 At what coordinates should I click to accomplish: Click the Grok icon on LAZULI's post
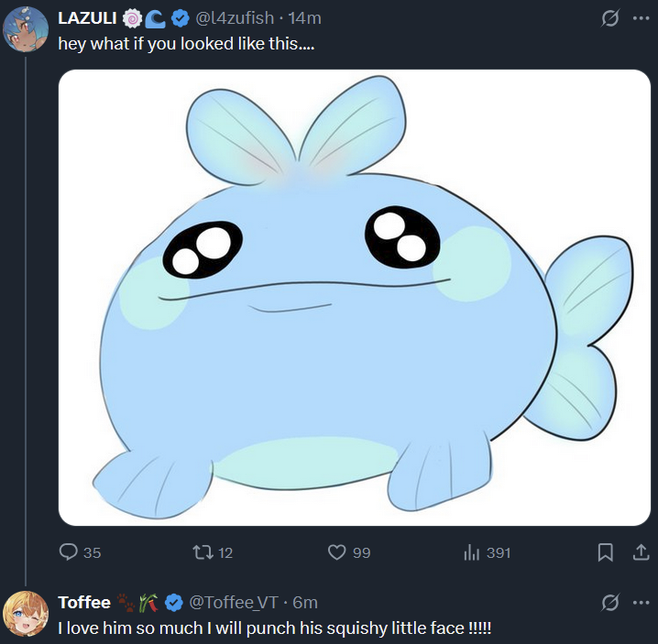(x=608, y=18)
